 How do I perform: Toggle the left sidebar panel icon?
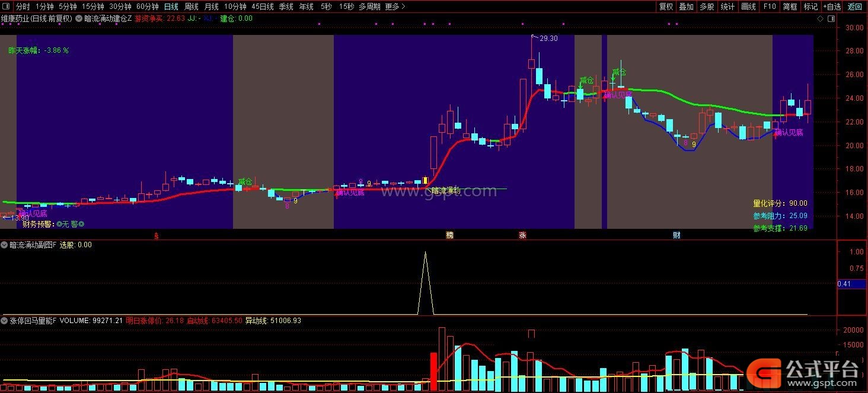[x=5, y=7]
